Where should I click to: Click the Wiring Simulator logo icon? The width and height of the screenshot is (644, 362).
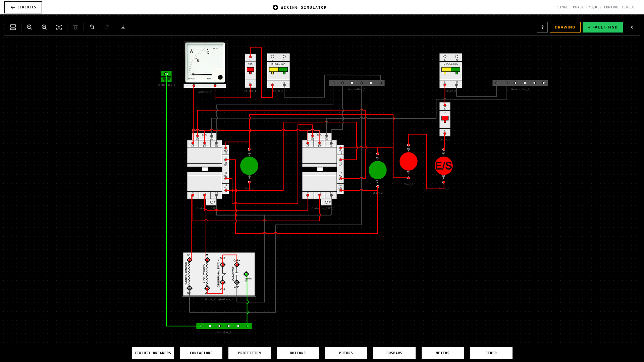point(275,7)
